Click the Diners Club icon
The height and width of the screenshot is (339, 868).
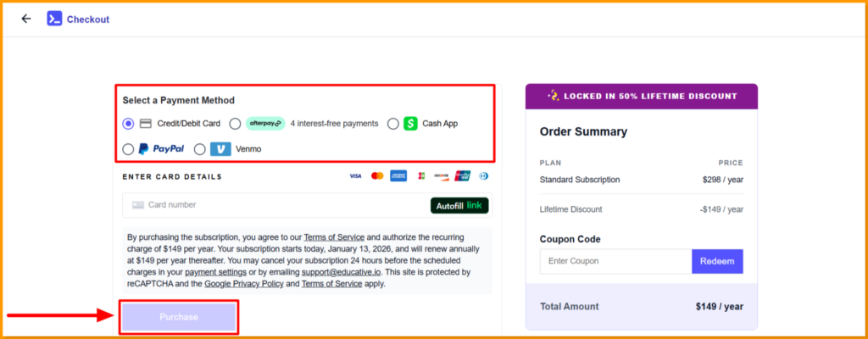483,176
